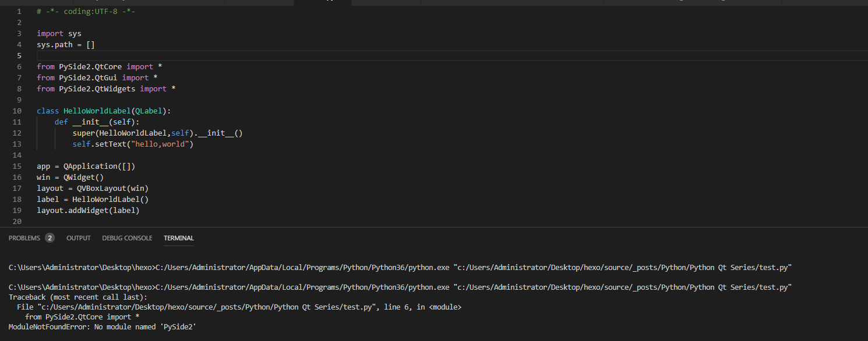Click the coding:UTF-8 comment line
The image size is (868, 341).
point(86,11)
